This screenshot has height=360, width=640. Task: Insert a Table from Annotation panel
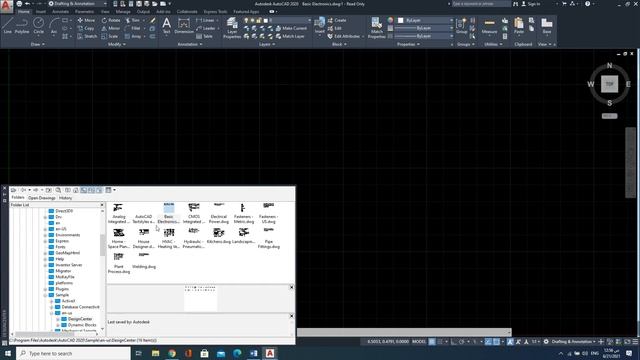204,36
